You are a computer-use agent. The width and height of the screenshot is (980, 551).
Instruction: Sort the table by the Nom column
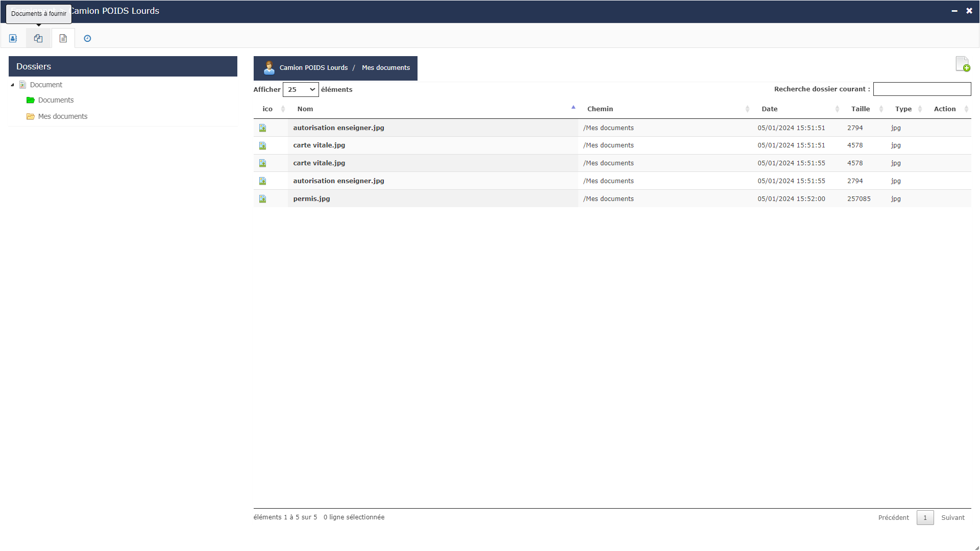pyautogui.click(x=305, y=109)
